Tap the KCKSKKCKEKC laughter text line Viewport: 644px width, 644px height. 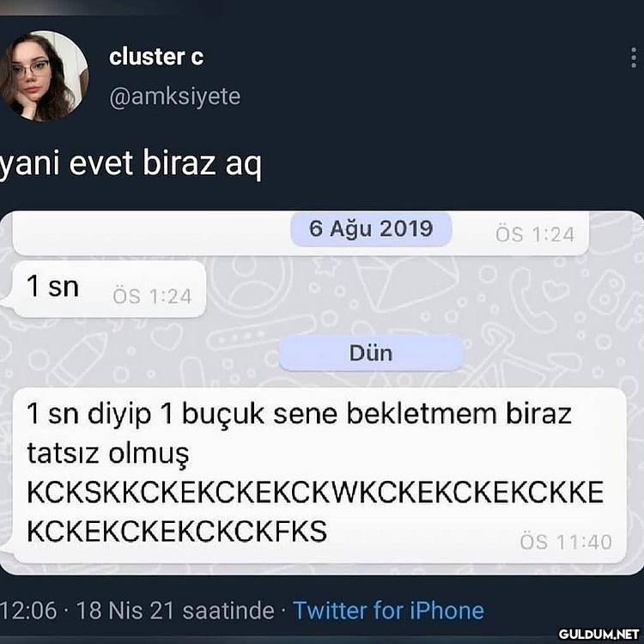(315, 492)
